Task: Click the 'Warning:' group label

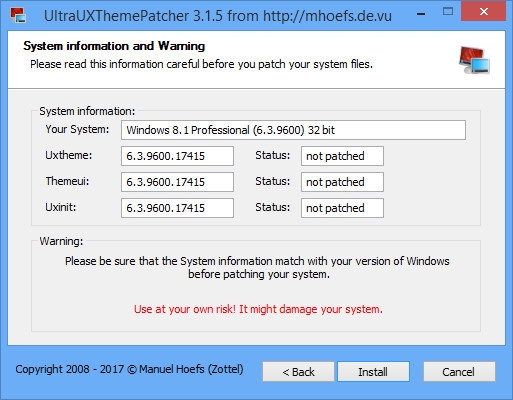Action: tap(61, 241)
